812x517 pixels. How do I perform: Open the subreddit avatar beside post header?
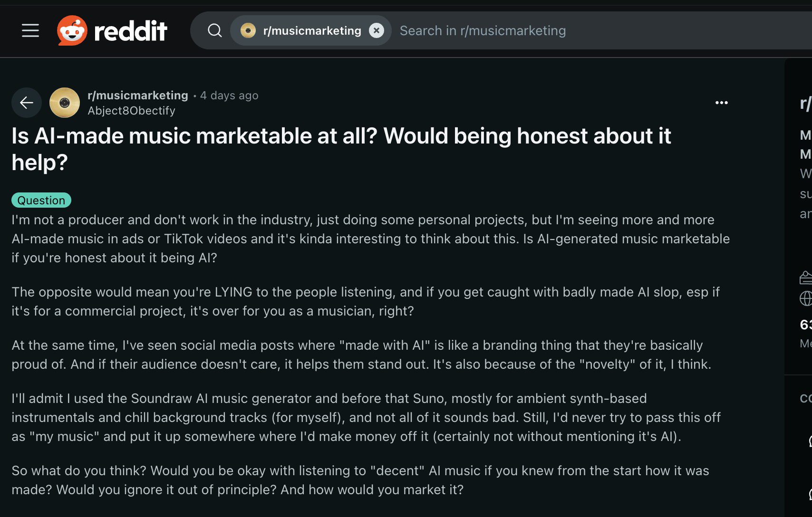click(x=65, y=103)
